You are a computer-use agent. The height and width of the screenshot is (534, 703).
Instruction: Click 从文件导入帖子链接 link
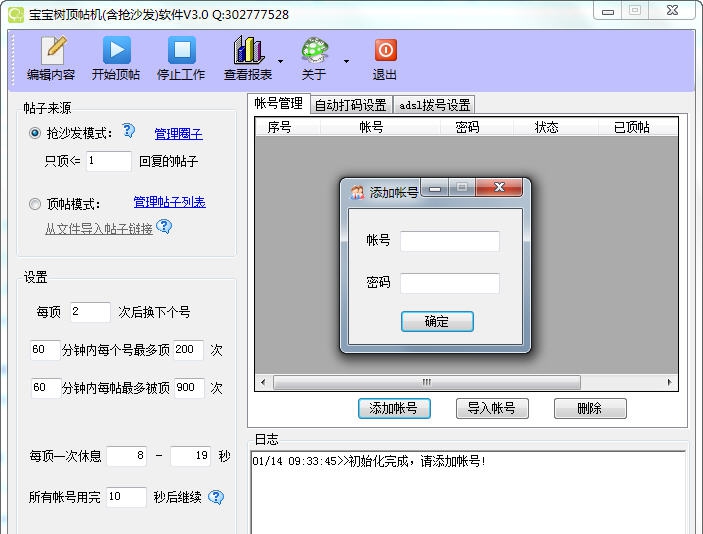[99, 229]
